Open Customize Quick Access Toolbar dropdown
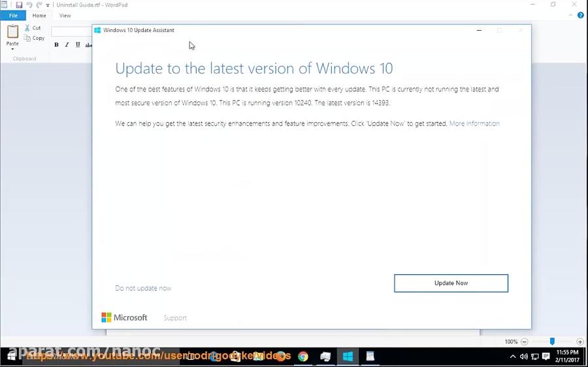This screenshot has width=588, height=367. point(48,5)
